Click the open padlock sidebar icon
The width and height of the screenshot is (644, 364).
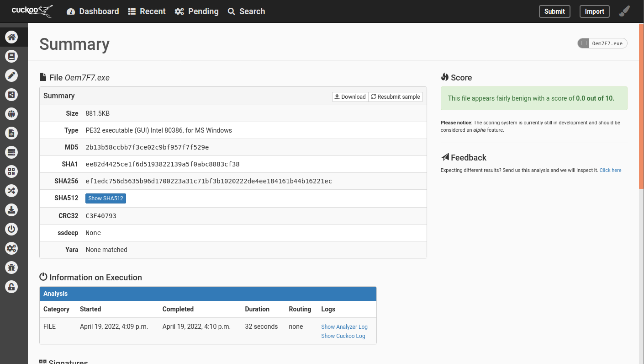click(11, 287)
